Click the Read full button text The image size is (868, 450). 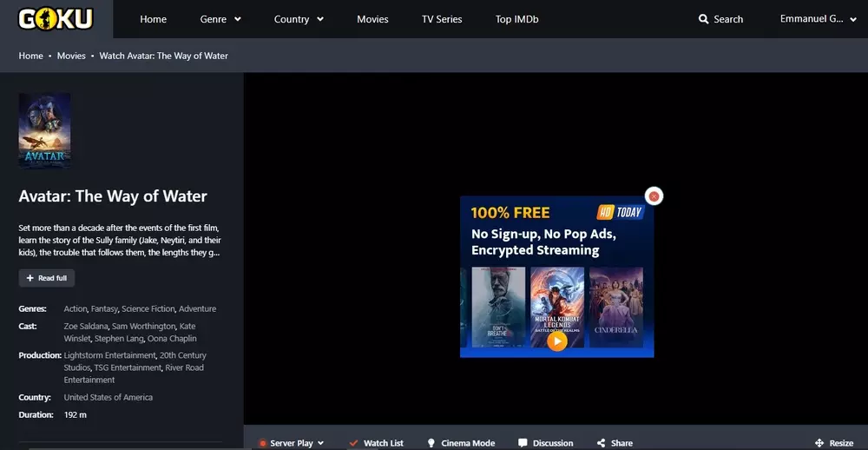(53, 278)
